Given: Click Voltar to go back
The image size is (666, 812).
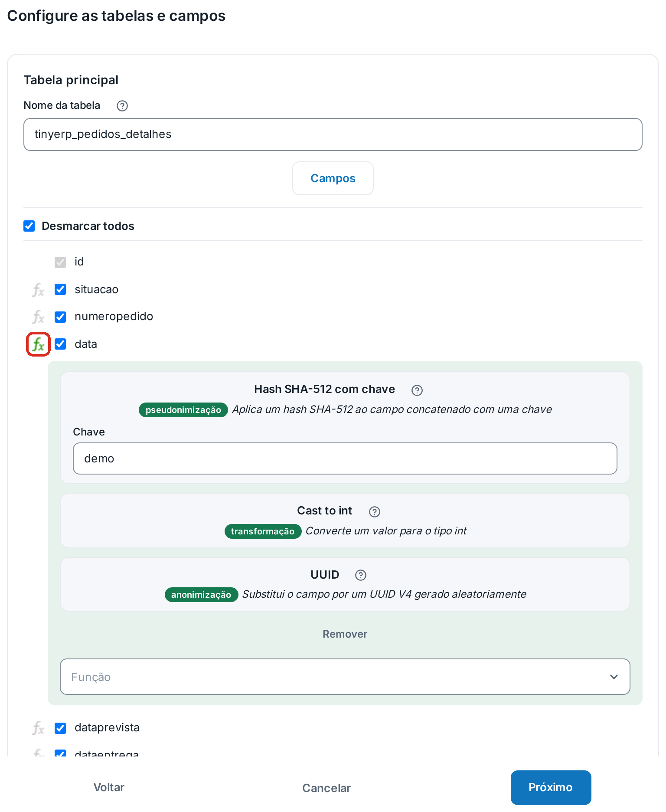Looking at the screenshot, I should pyautogui.click(x=109, y=788).
